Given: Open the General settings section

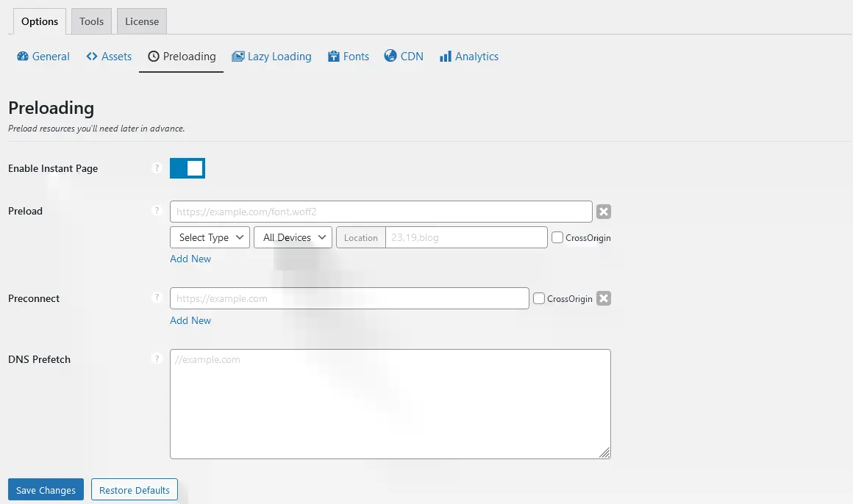Looking at the screenshot, I should click(x=43, y=57).
